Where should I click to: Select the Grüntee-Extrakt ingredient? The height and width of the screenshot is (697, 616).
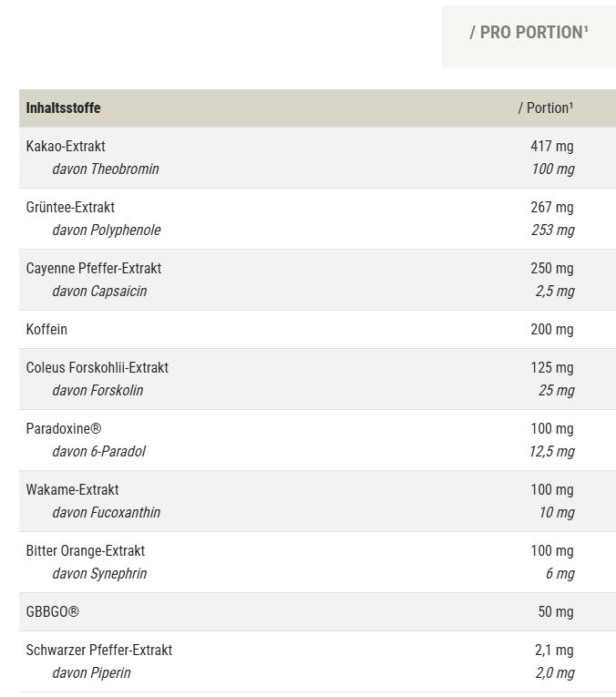pyautogui.click(x=70, y=207)
